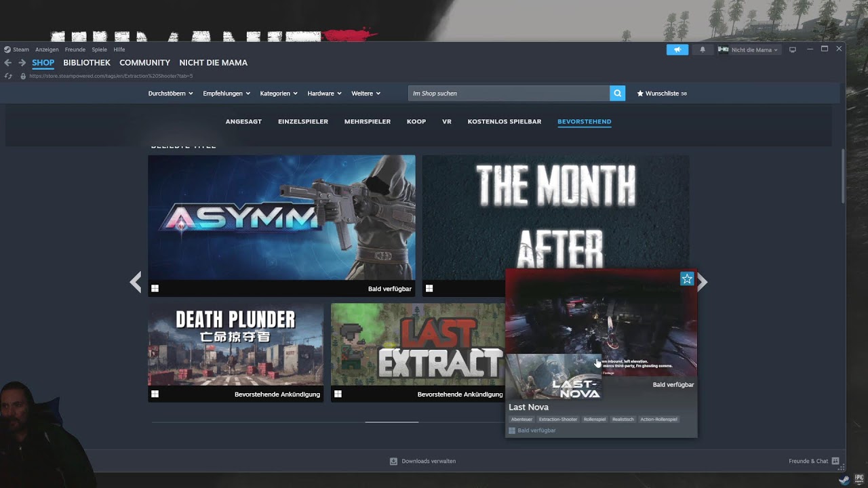Image resolution: width=868 pixels, height=488 pixels.
Task: Select the KOSTENLOS SPIELBAR tab
Action: click(x=505, y=122)
